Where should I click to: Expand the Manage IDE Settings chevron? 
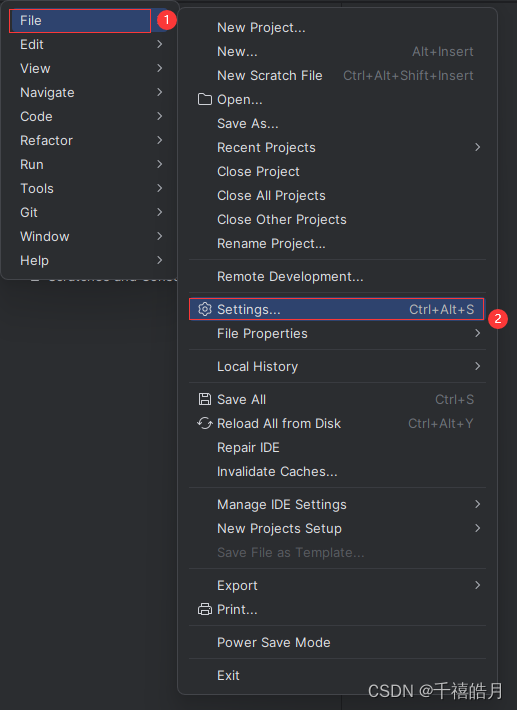(x=477, y=504)
